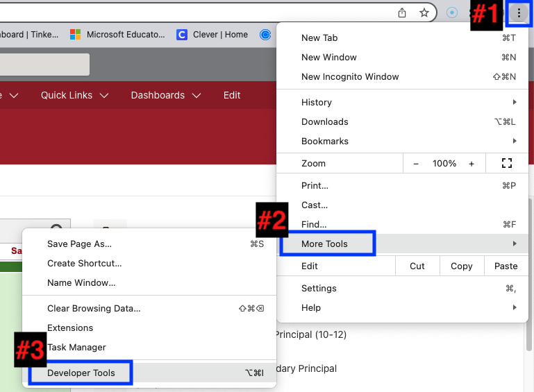534x392 pixels.
Task: Open Task Manager from More Tools
Action: 76,347
